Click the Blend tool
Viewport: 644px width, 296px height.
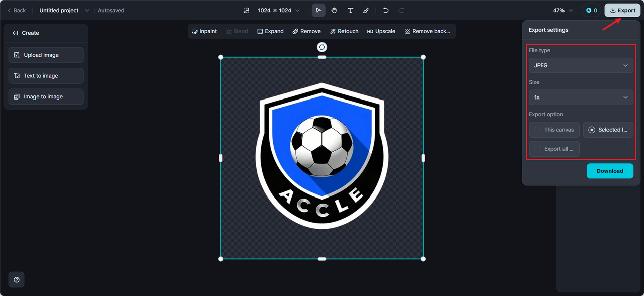pos(237,31)
